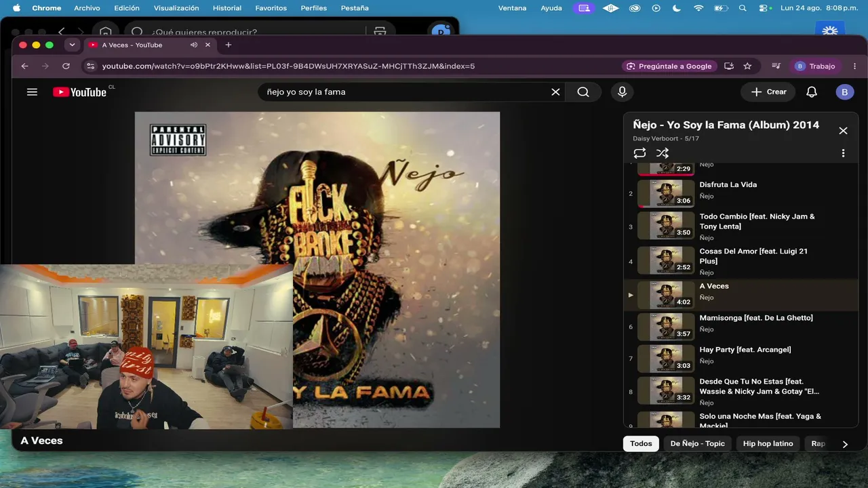Play Desde Que Tu No Estas track
Screen dimensions: 868x488
741,391
